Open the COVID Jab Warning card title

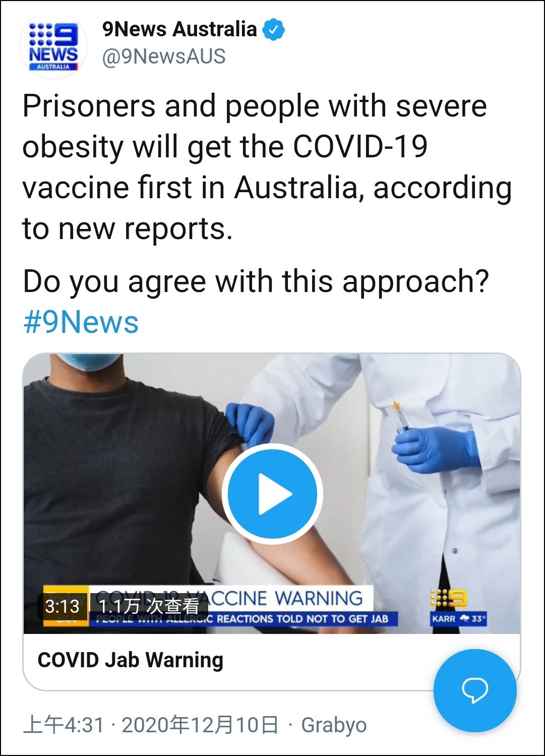point(130,660)
